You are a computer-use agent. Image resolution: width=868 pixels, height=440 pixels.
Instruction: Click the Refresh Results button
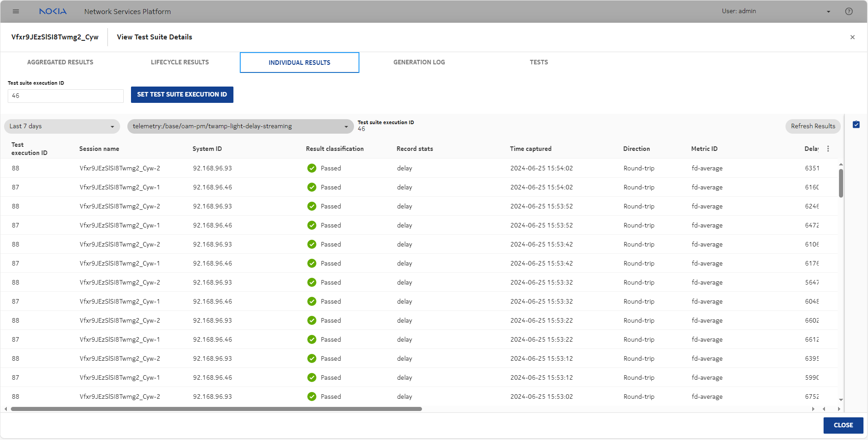(812, 126)
